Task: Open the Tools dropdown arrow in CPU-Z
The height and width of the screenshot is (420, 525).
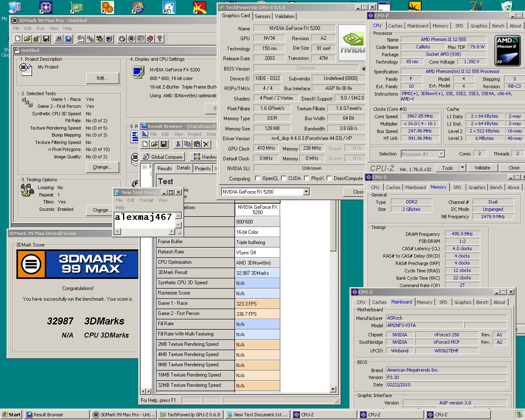Action: pyautogui.click(x=462, y=168)
